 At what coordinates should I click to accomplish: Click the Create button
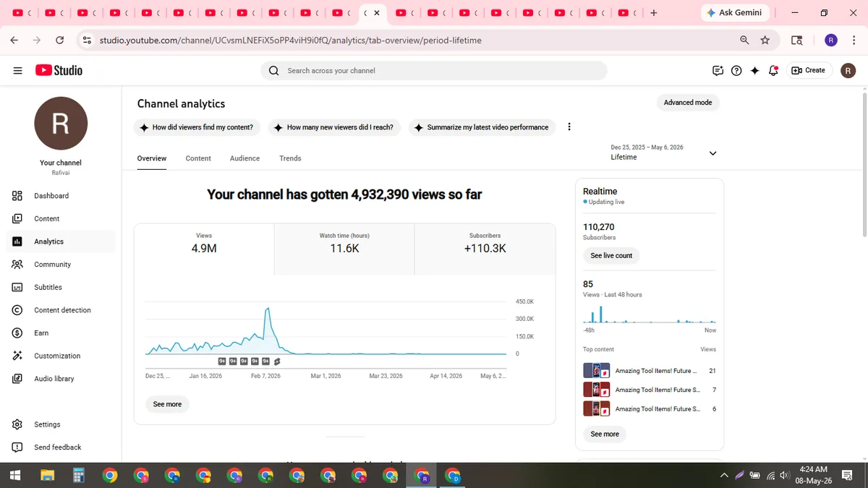pos(809,70)
